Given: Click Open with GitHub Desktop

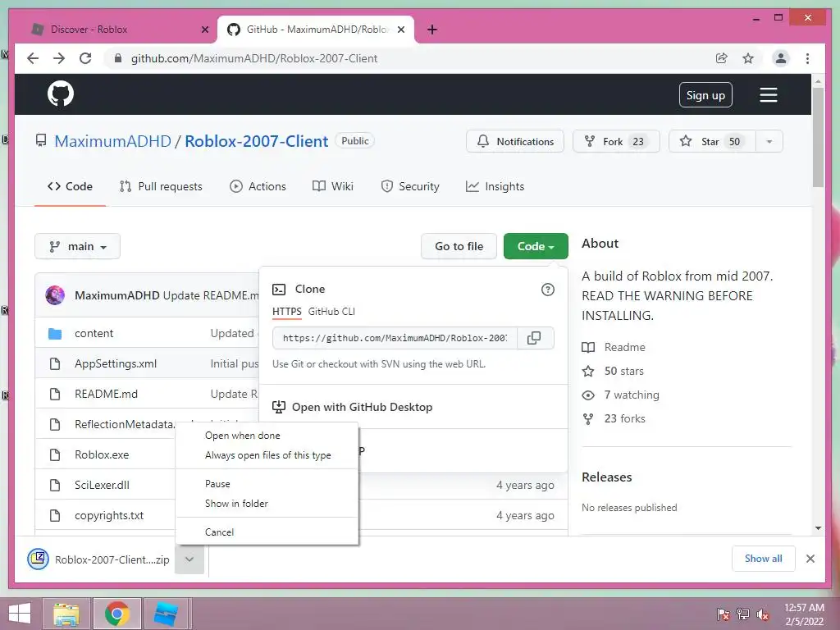Looking at the screenshot, I should [x=354, y=407].
